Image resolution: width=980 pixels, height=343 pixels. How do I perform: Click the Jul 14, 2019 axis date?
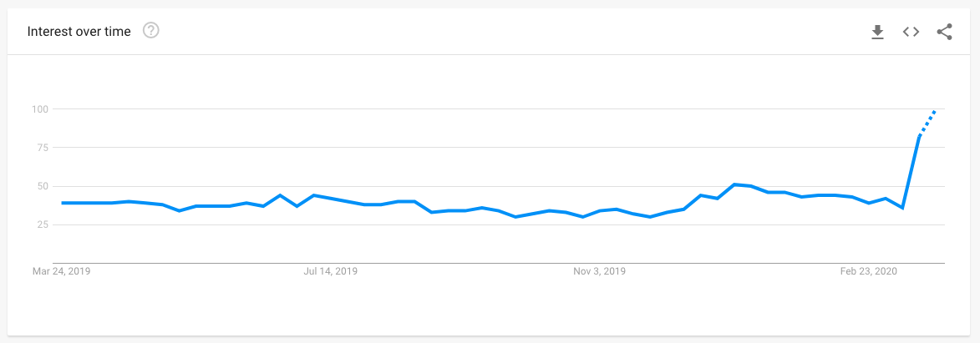tap(331, 272)
